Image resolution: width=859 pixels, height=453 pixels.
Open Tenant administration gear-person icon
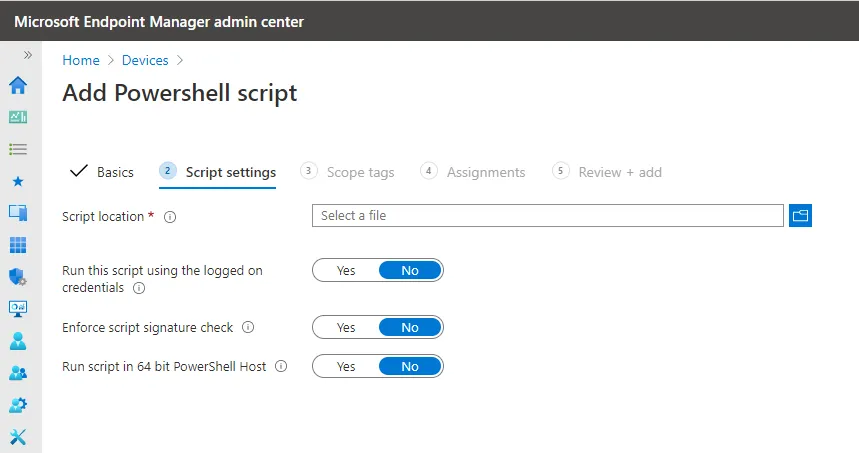[x=18, y=405]
